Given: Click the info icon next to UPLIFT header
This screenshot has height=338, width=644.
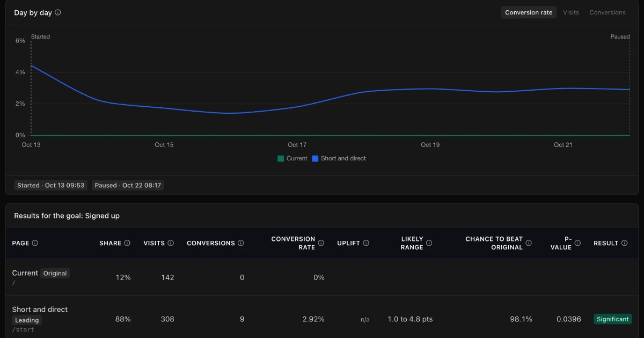Looking at the screenshot, I should click(x=366, y=243).
